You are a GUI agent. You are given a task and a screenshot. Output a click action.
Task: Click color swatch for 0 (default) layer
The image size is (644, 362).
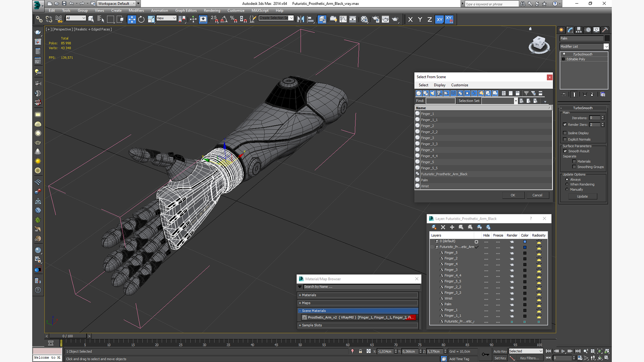525,242
